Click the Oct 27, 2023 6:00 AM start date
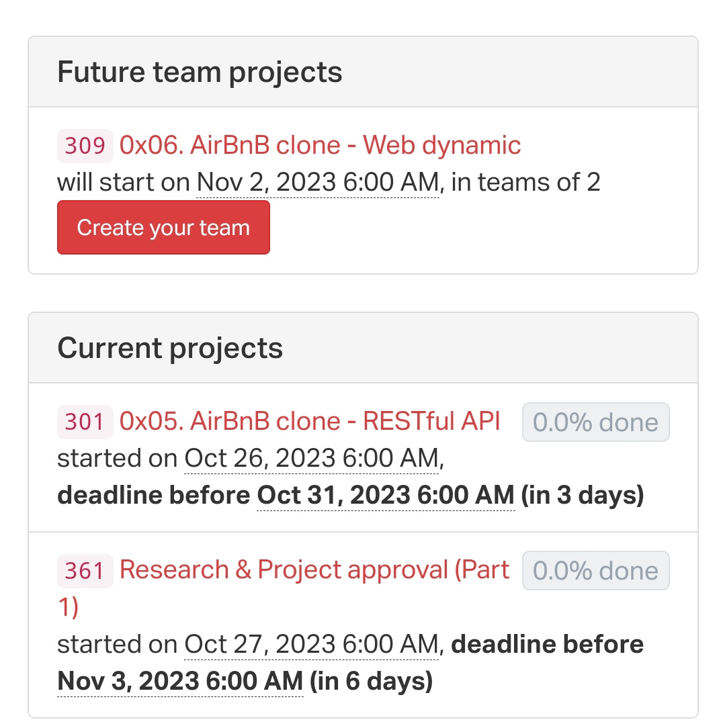This screenshot has height=728, width=721. click(x=312, y=645)
